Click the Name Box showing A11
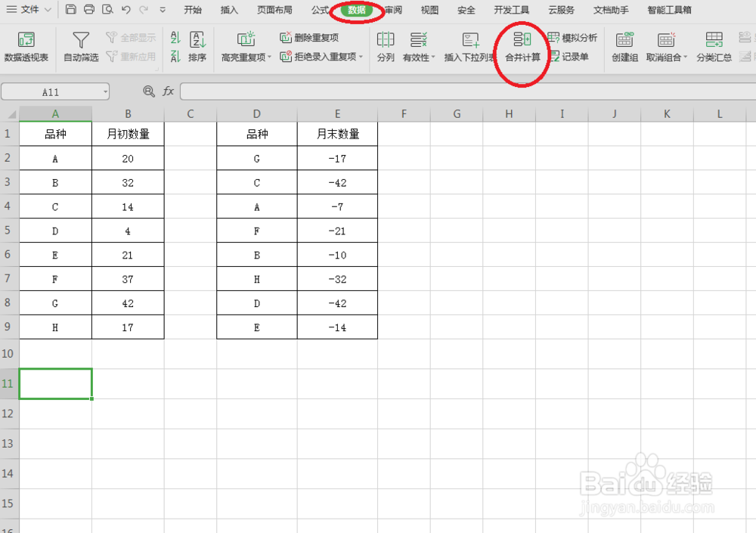The width and height of the screenshot is (756, 533). 51,91
